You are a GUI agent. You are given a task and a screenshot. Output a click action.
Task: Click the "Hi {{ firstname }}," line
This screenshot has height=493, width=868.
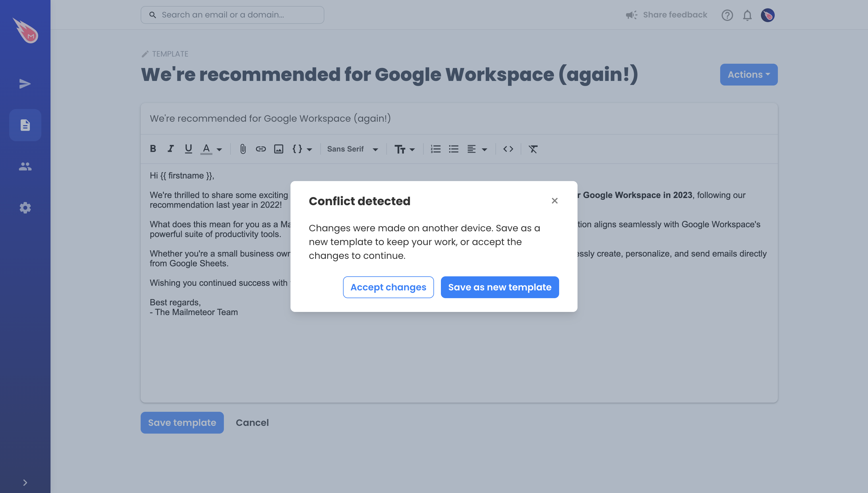(182, 175)
